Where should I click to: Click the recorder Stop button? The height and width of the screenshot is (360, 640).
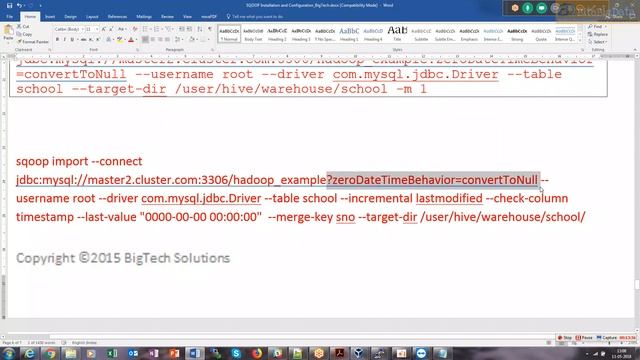click(x=565, y=338)
